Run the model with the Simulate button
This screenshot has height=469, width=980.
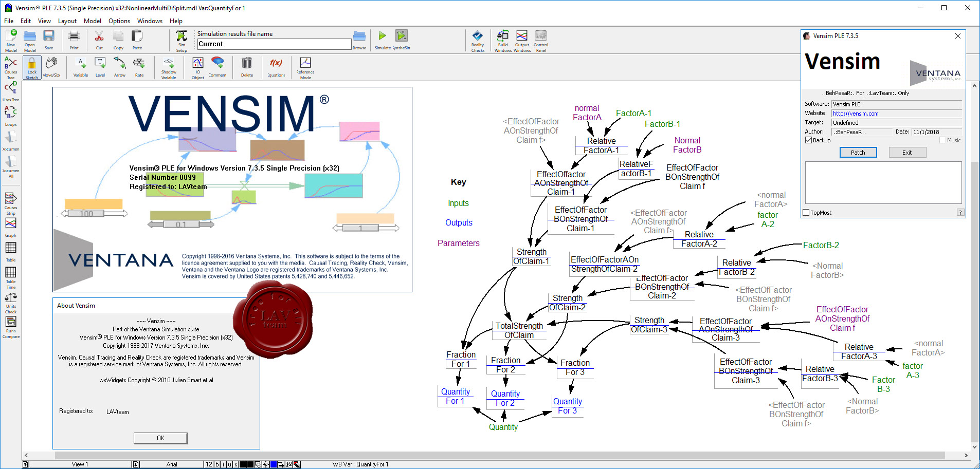click(382, 40)
